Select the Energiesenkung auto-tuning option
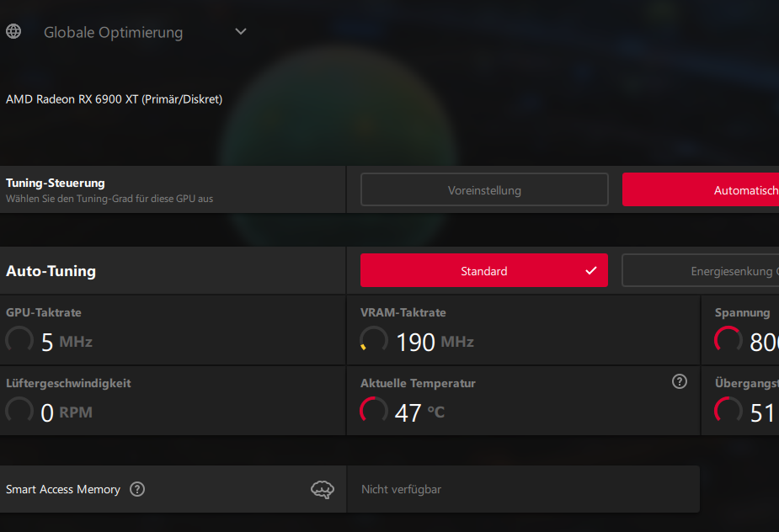779x532 pixels. pos(701,271)
